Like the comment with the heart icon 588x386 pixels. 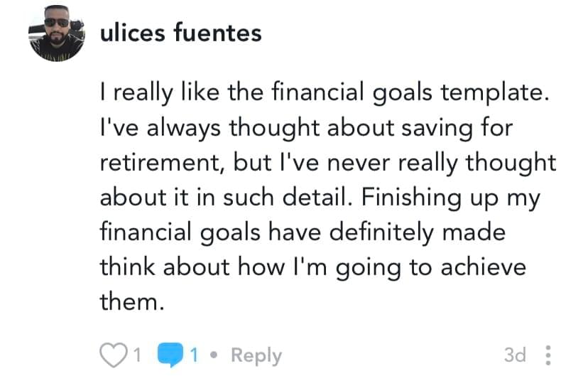(x=112, y=355)
